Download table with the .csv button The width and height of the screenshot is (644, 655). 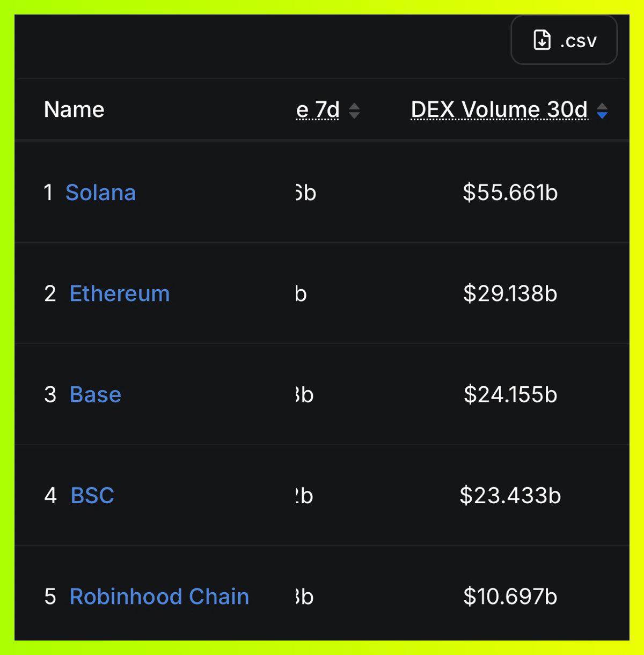(564, 40)
